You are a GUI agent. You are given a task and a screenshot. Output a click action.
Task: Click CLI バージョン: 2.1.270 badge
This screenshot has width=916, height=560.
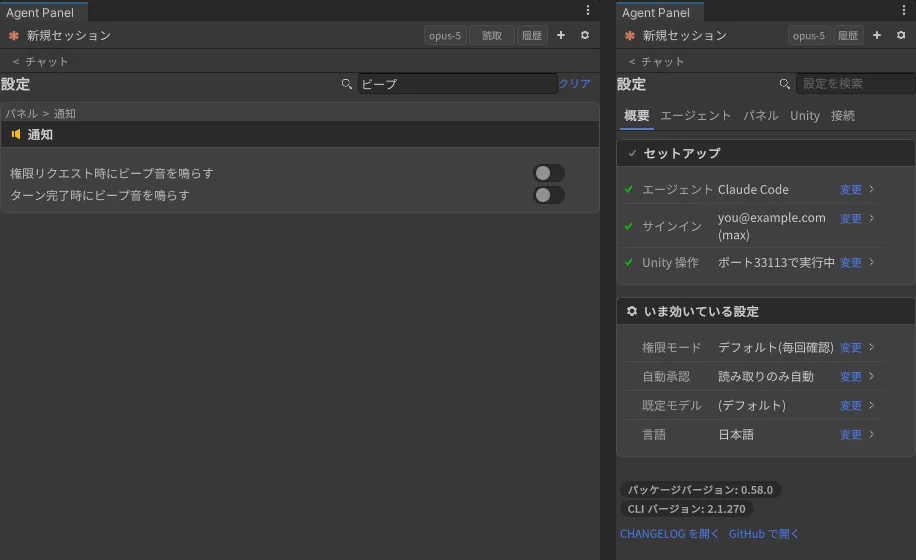686,509
